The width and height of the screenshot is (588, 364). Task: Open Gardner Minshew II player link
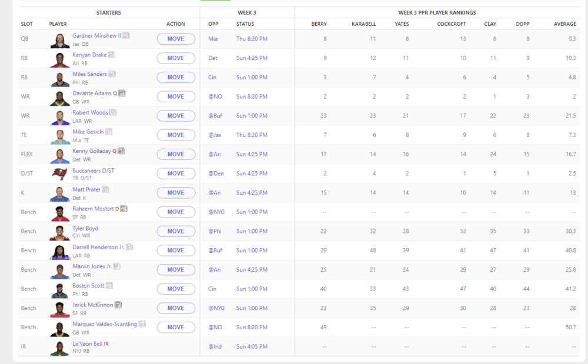point(97,36)
